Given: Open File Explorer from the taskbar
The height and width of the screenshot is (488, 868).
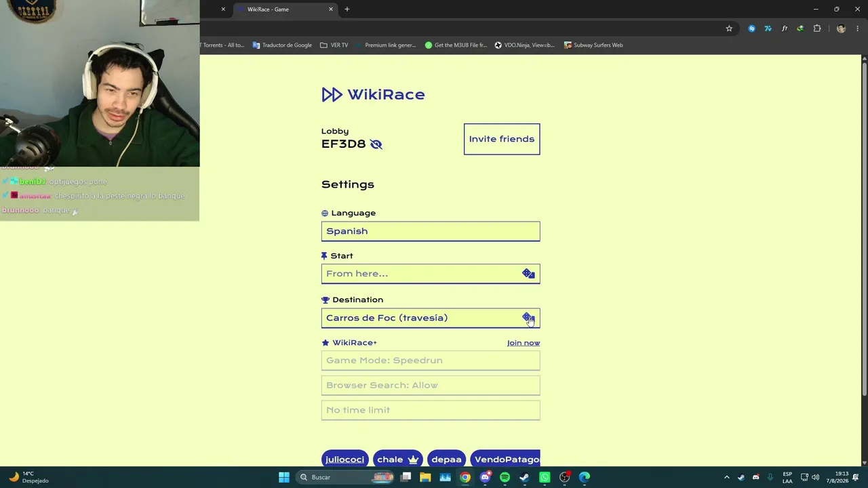Looking at the screenshot, I should pyautogui.click(x=425, y=477).
